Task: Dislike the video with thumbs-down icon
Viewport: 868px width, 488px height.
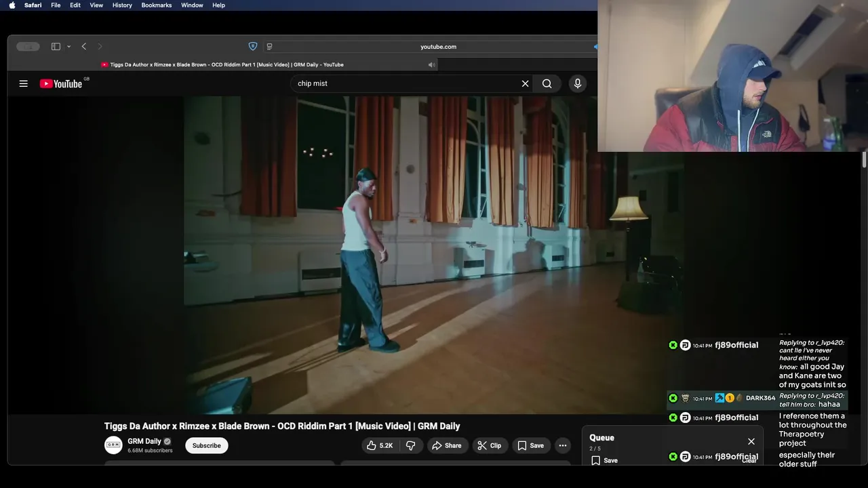Action: pos(410,445)
